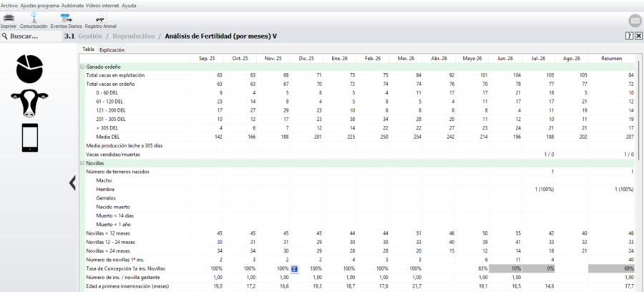This screenshot has width=644, height=292.
Task: Open the Autómata menu
Action: click(73, 6)
